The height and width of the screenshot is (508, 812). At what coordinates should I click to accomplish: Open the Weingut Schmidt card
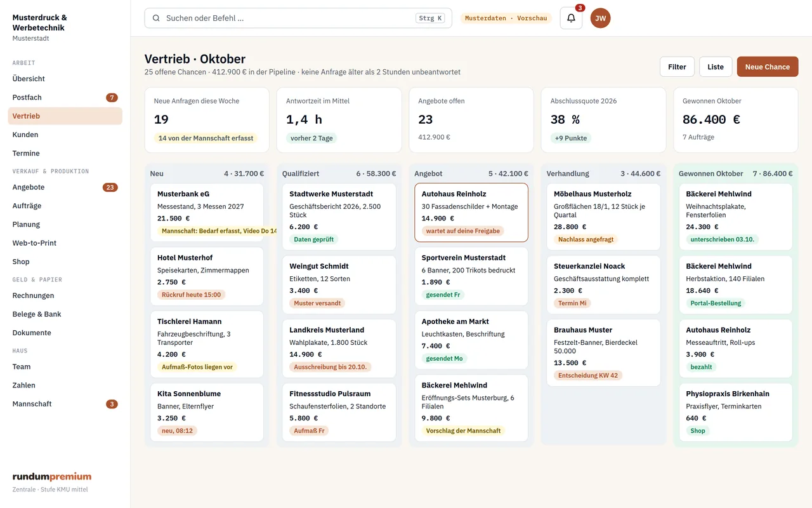[339, 285]
